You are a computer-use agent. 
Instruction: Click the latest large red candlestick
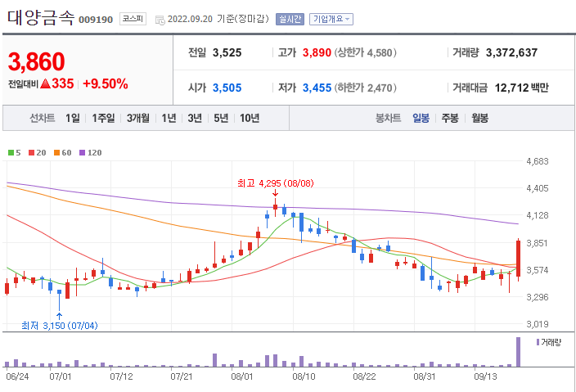[x=519, y=259]
